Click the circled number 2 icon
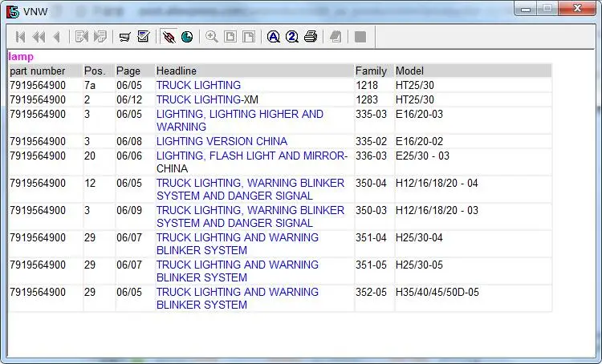The height and width of the screenshot is (364, 602). [x=292, y=37]
